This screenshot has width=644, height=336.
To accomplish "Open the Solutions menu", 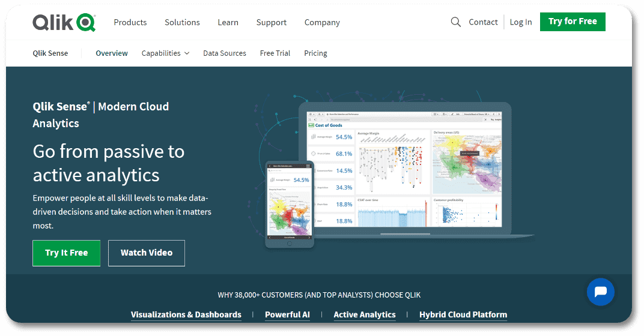I will pyautogui.click(x=183, y=22).
